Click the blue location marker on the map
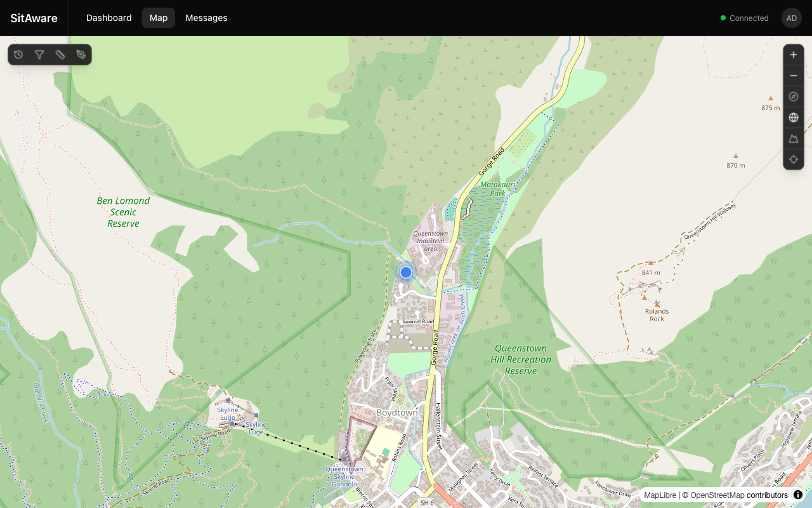812x508 pixels. tap(406, 272)
